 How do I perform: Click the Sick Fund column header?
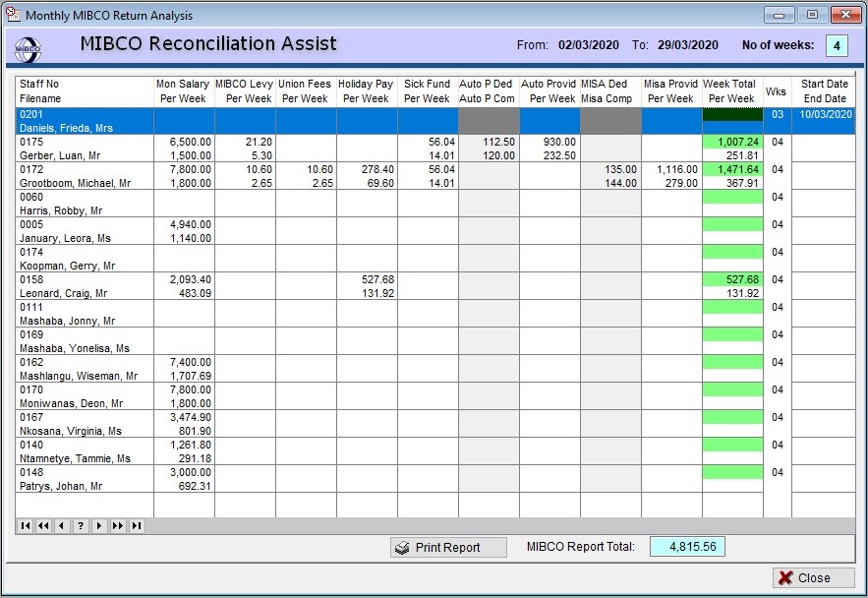(x=427, y=91)
